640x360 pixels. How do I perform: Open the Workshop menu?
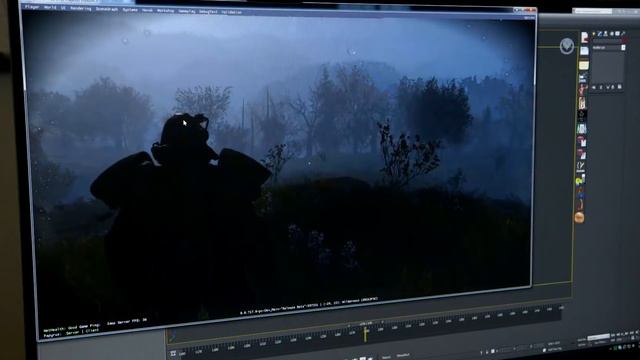[165, 11]
